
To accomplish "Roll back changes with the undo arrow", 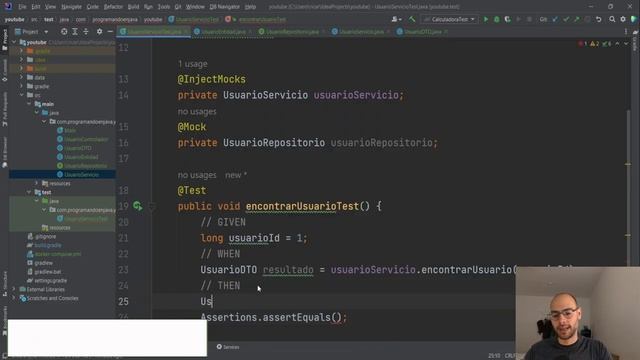I will tap(599, 19).
